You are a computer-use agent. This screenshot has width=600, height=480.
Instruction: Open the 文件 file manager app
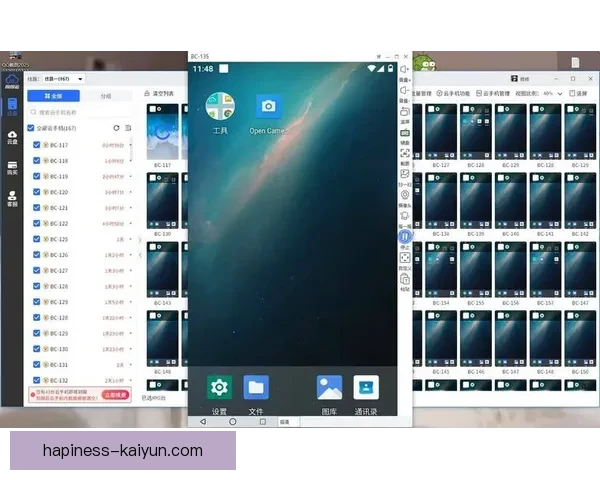256,387
